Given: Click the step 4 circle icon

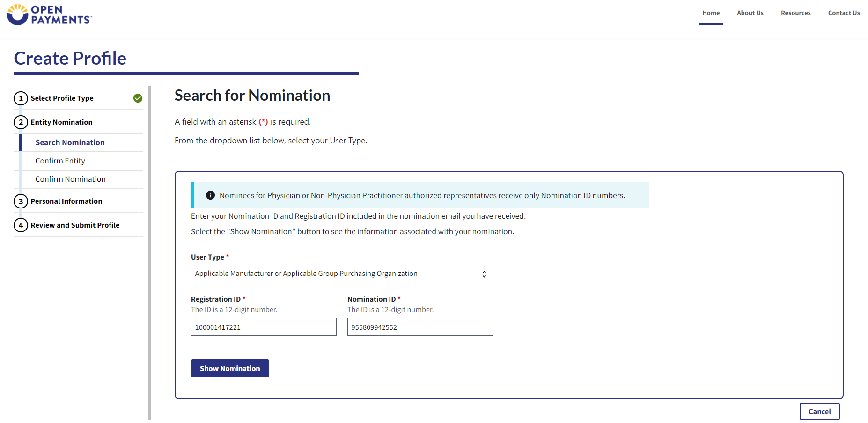Looking at the screenshot, I should [x=21, y=225].
